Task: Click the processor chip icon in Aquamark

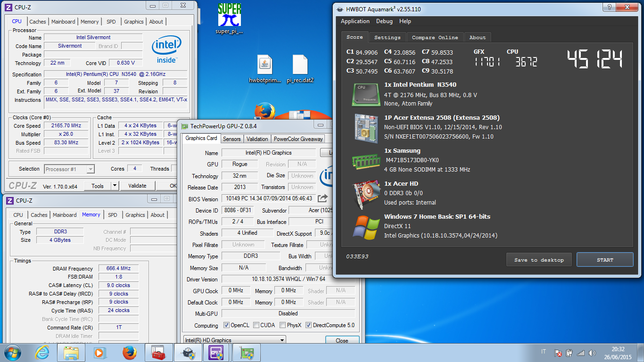Action: tap(366, 94)
